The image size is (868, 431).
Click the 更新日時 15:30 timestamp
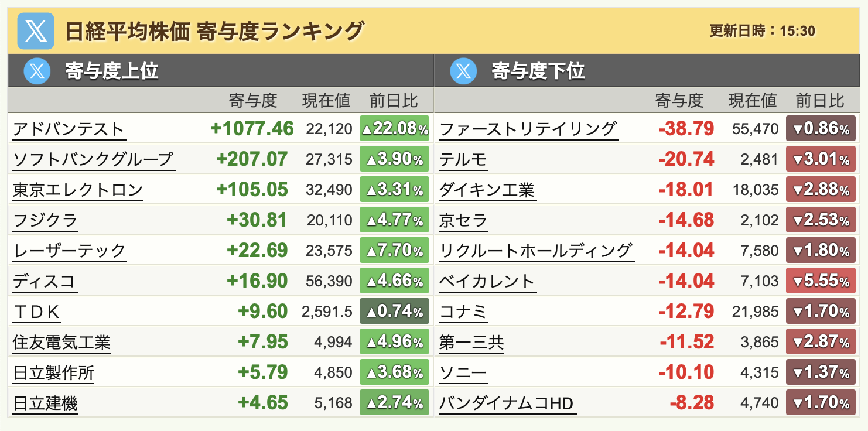762,31
